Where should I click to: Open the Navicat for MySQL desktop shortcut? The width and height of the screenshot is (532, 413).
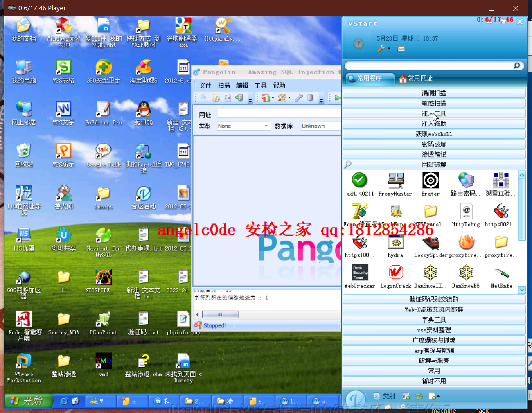pyautogui.click(x=104, y=242)
